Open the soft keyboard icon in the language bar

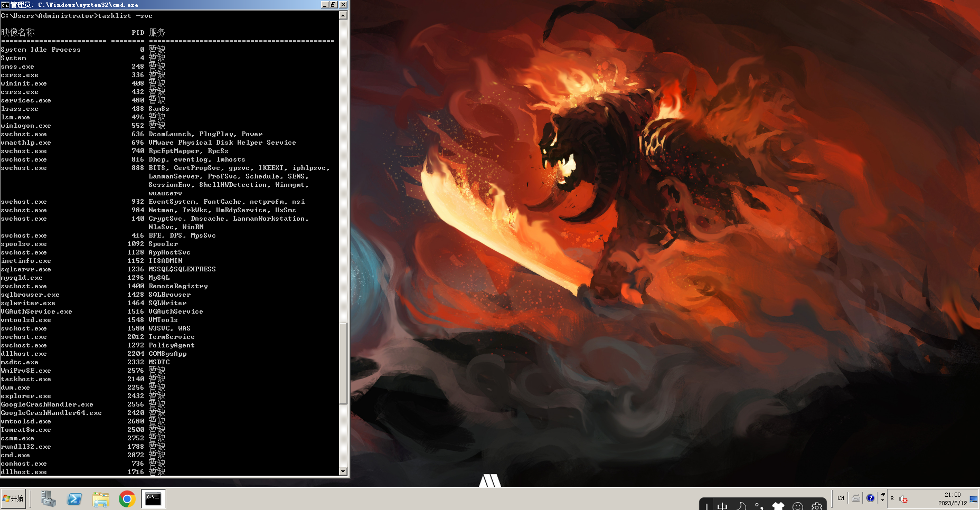click(855, 498)
